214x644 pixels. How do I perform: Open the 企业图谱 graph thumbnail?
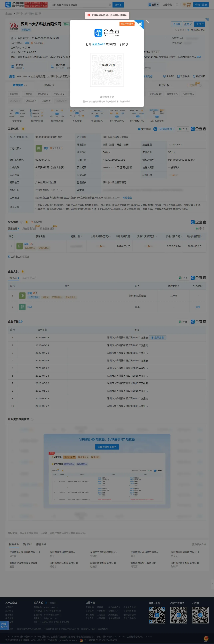(17, 116)
